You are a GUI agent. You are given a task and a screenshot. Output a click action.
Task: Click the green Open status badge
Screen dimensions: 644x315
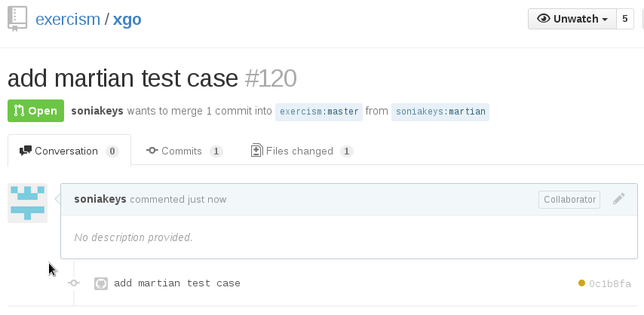point(35,111)
